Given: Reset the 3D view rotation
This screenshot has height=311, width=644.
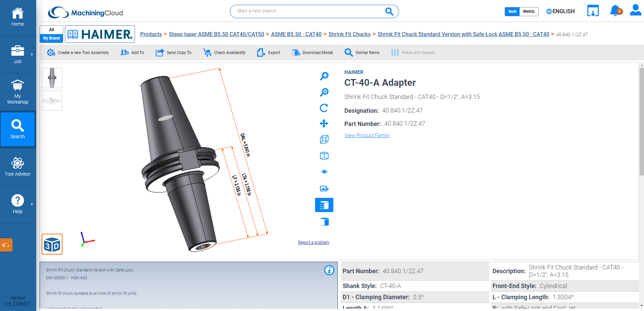Looking at the screenshot, I should [324, 108].
